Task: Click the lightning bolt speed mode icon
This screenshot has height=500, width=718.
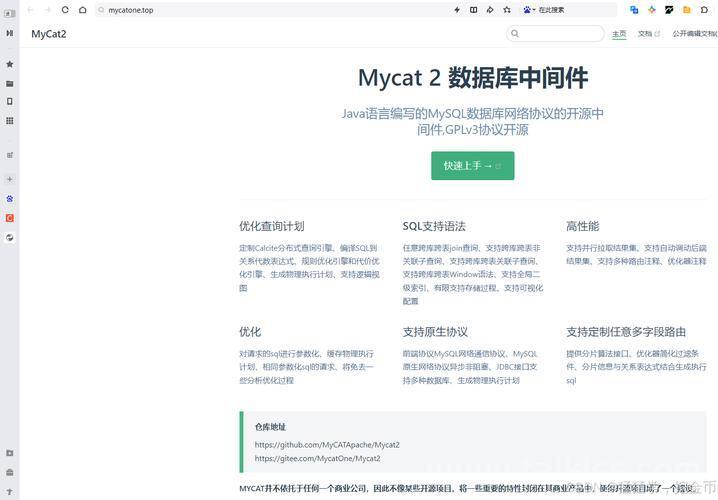Action: pyautogui.click(x=457, y=10)
